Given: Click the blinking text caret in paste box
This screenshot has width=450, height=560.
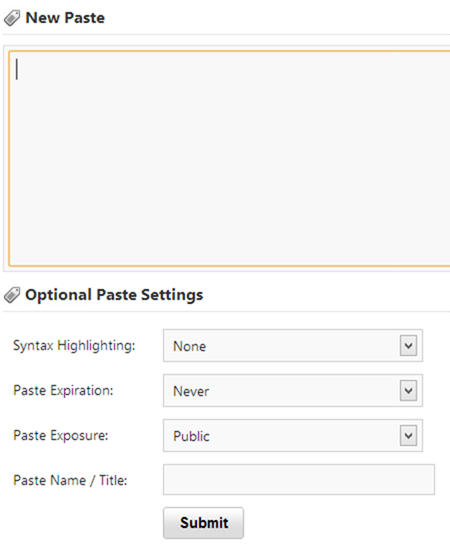Looking at the screenshot, I should [x=17, y=69].
